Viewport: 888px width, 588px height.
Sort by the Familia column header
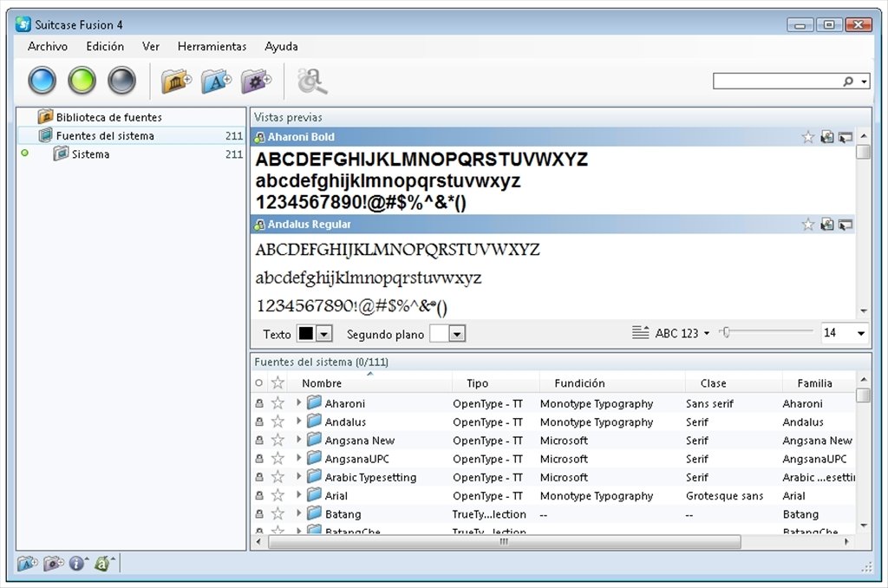click(x=819, y=383)
